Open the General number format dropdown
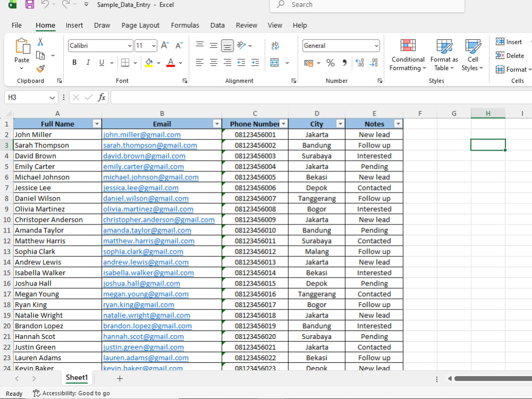The height and width of the screenshot is (399, 532). [x=376, y=46]
